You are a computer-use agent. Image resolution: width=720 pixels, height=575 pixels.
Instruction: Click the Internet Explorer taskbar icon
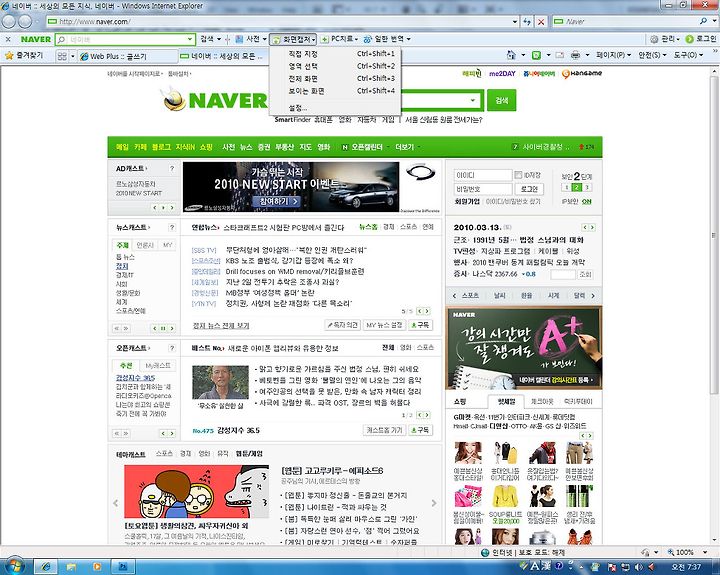click(46, 567)
